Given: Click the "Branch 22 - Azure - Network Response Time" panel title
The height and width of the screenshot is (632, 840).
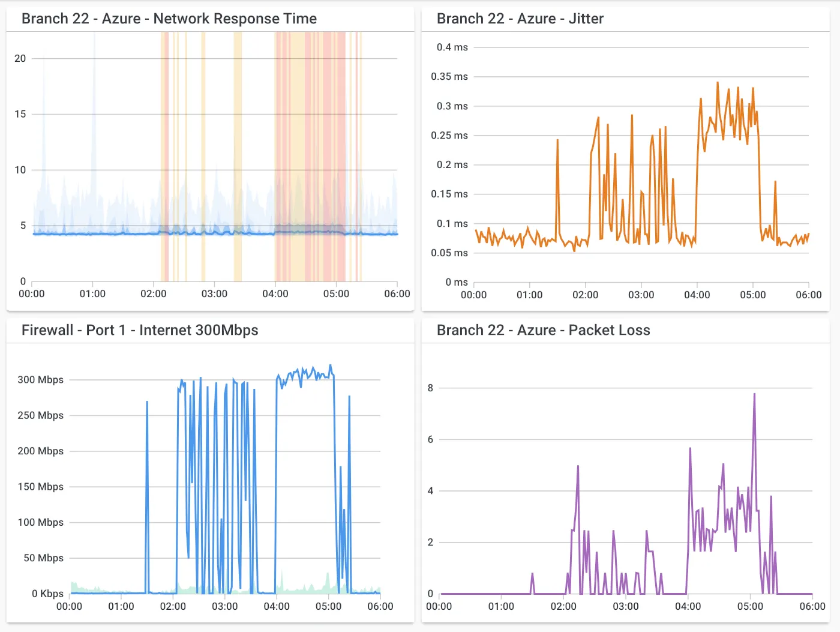Looking at the screenshot, I should pyautogui.click(x=169, y=19).
